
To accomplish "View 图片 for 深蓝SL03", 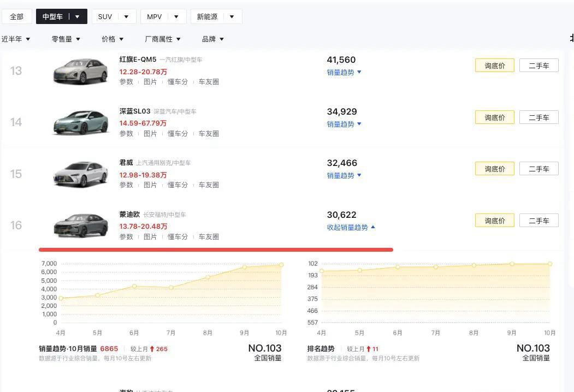I will pos(150,134).
